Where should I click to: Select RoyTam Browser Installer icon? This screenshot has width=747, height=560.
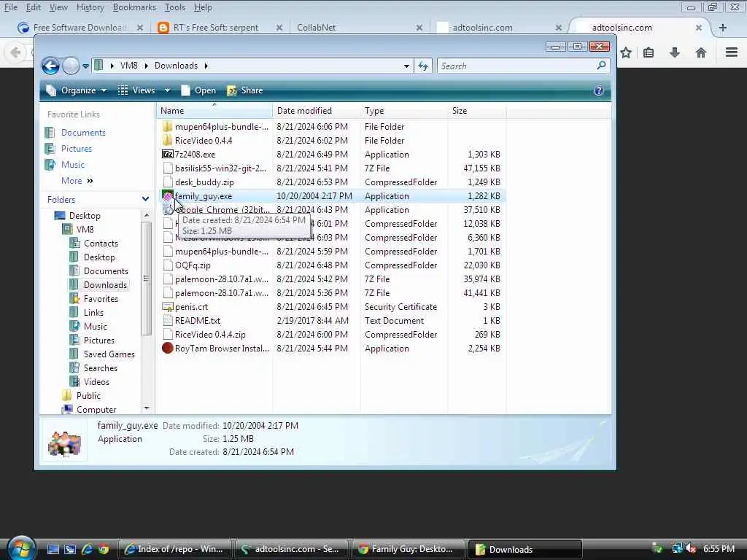click(167, 348)
